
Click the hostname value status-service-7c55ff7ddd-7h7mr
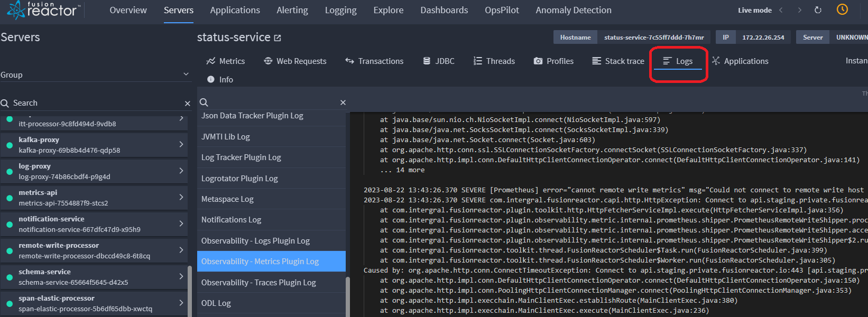[x=654, y=38]
